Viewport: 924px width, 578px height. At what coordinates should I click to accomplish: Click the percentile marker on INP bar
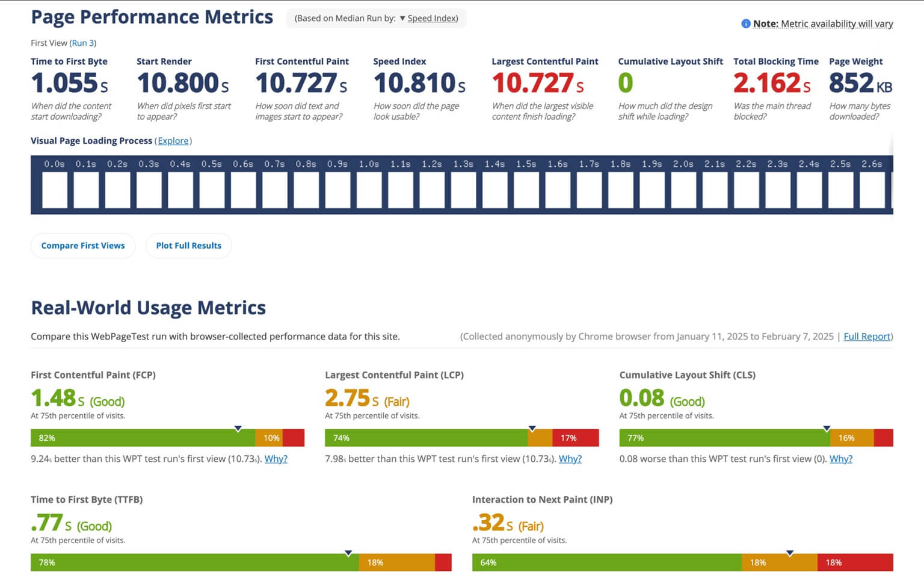pos(790,553)
